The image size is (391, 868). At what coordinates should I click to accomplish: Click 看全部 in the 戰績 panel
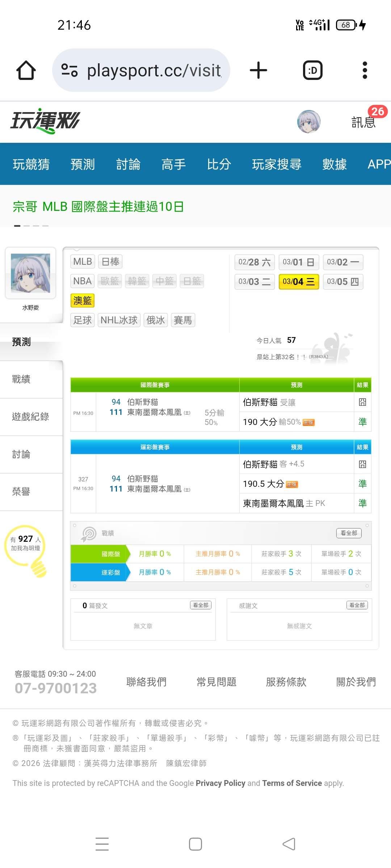(349, 533)
